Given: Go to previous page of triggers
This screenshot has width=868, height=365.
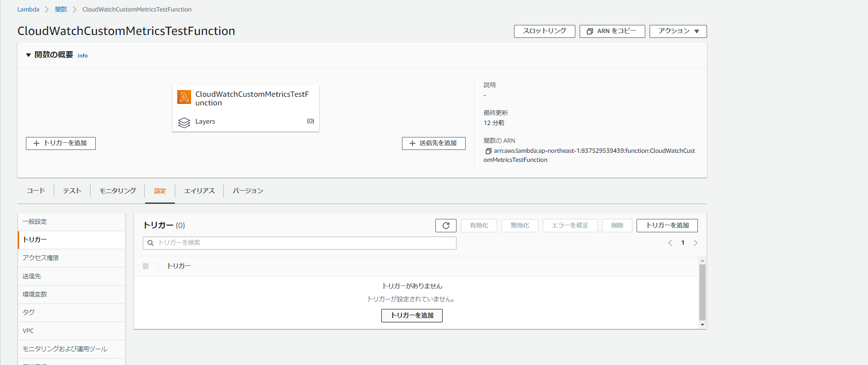Looking at the screenshot, I should (670, 243).
